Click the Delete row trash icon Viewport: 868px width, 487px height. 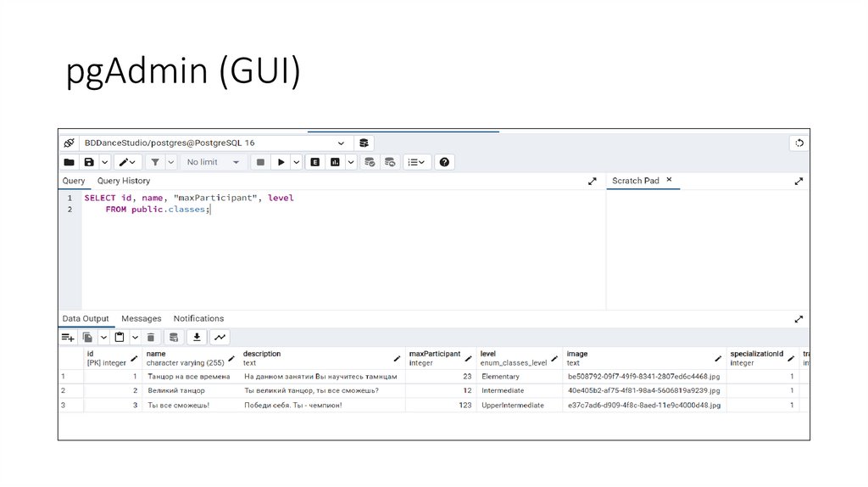[x=151, y=338]
